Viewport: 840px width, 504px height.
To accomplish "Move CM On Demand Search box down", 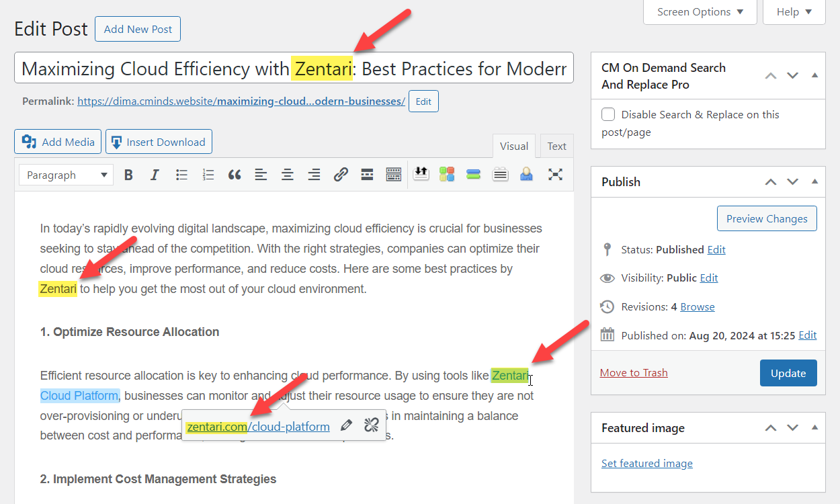I will [x=793, y=76].
